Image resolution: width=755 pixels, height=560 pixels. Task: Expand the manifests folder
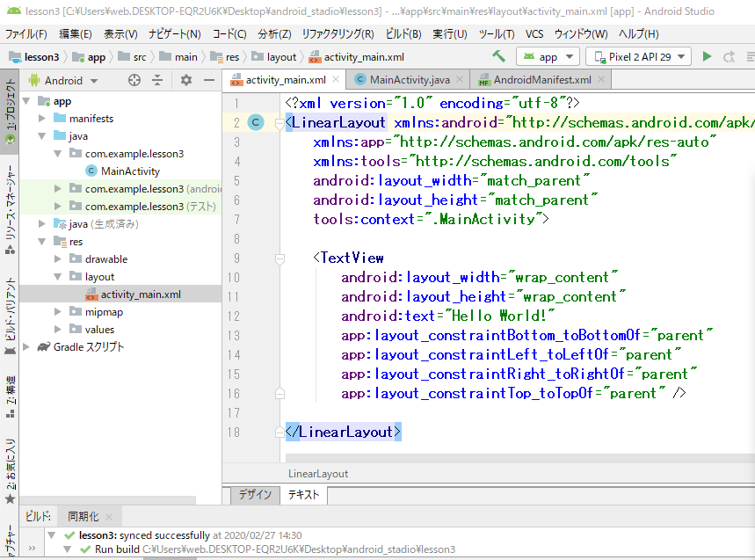tap(42, 119)
